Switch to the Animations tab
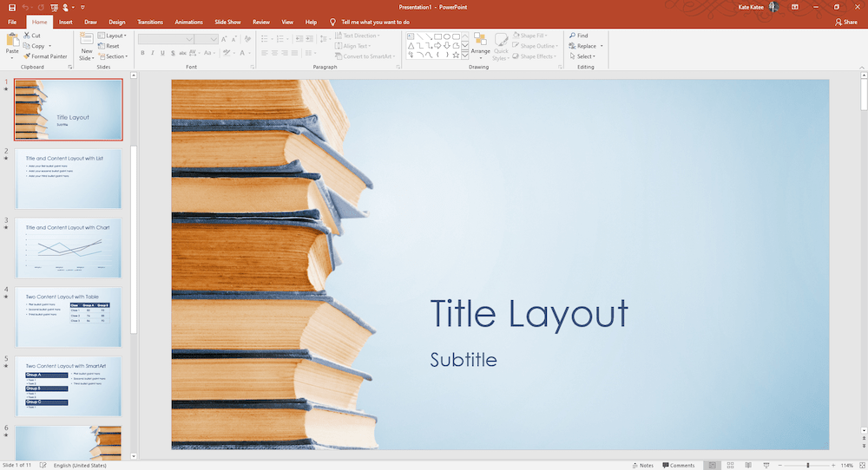 point(188,23)
